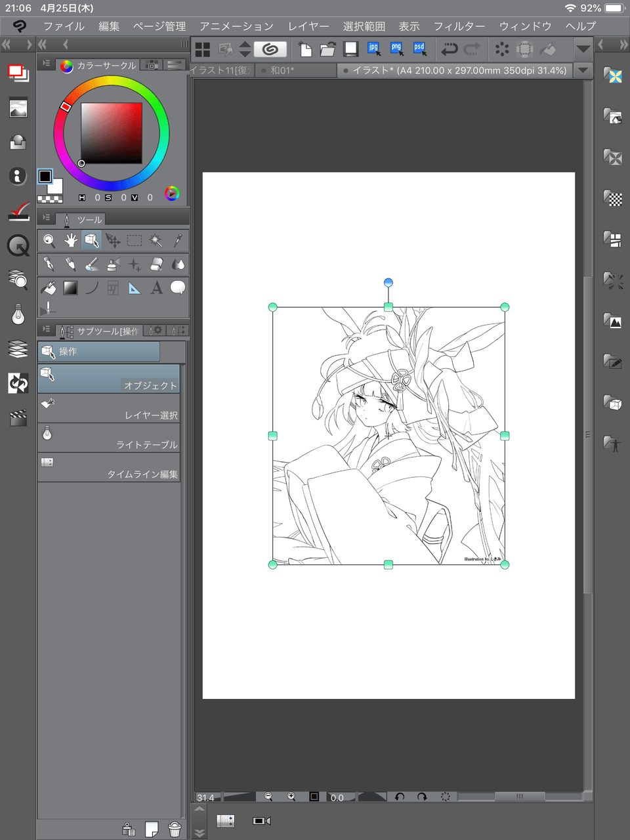The width and height of the screenshot is (630, 840).
Task: Select the ライトテーブル sub tool
Action: click(x=109, y=438)
